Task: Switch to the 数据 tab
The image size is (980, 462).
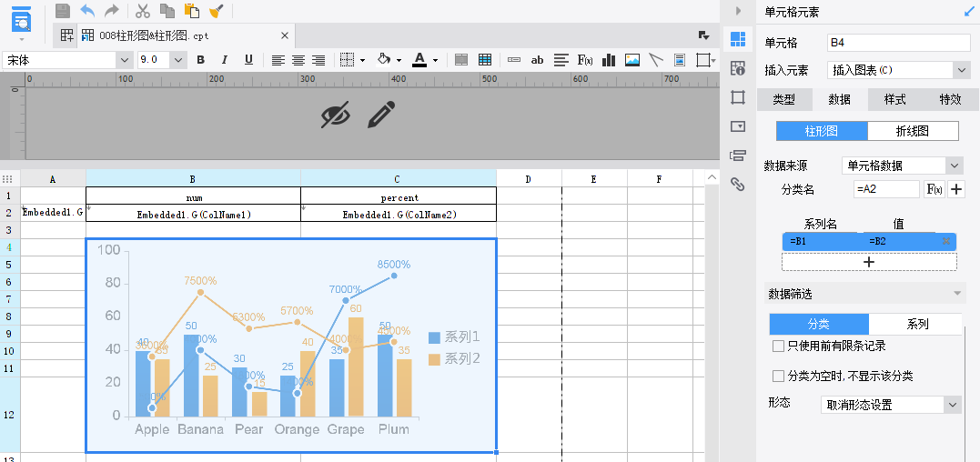Action: pos(839,99)
